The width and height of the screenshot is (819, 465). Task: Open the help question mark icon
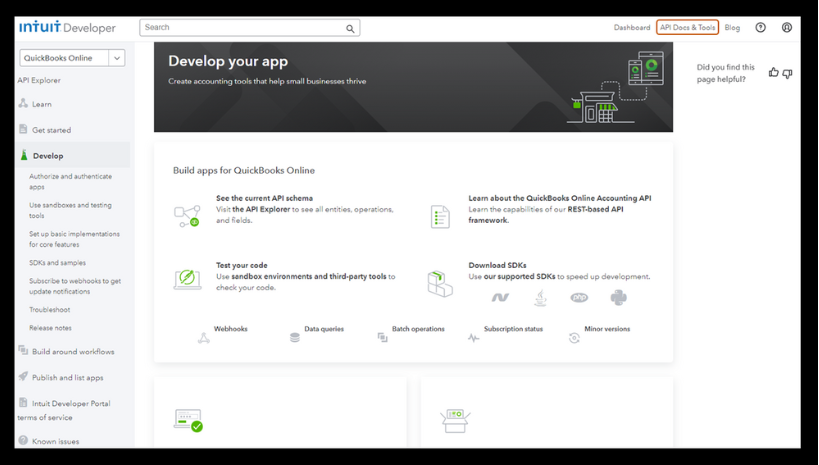click(x=760, y=27)
